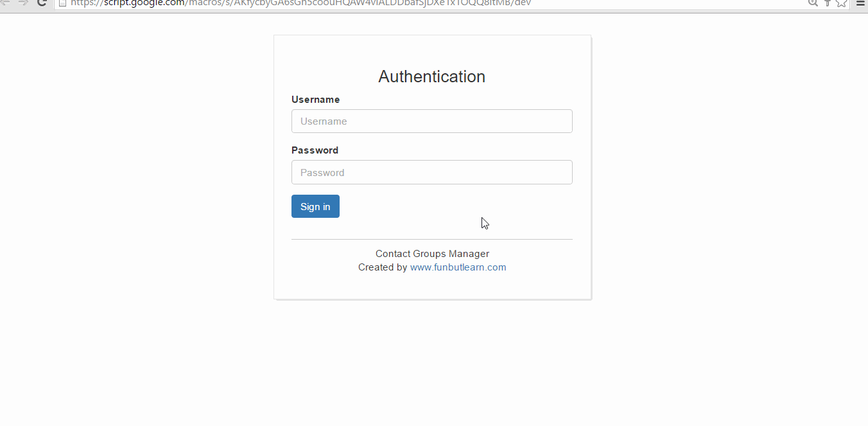Click the script.google.com domain in the URL
868x426 pixels.
click(144, 3)
